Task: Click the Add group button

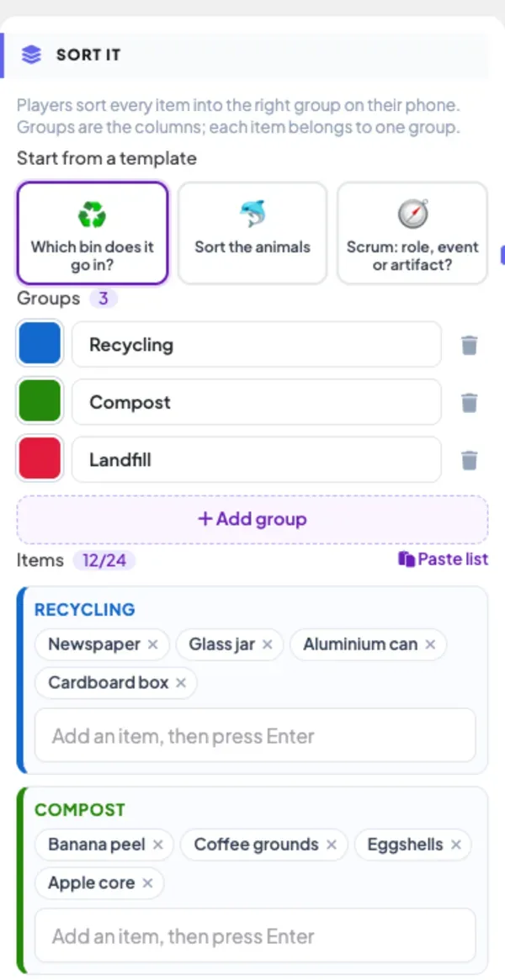Action: click(x=252, y=519)
